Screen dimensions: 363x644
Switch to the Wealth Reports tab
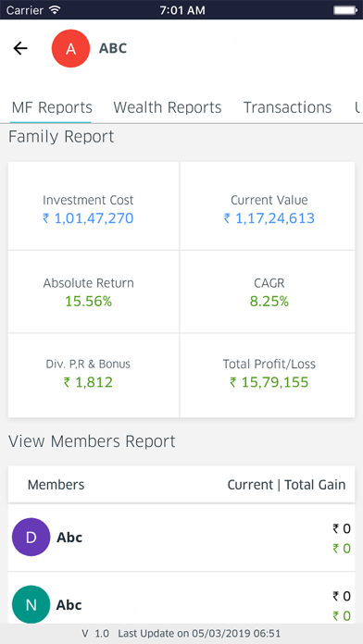pyautogui.click(x=168, y=107)
